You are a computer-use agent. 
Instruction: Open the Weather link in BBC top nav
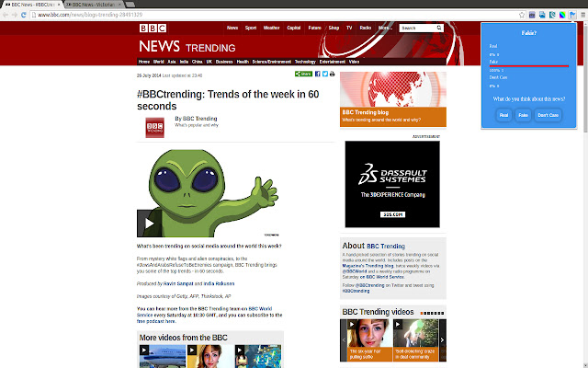pyautogui.click(x=272, y=28)
